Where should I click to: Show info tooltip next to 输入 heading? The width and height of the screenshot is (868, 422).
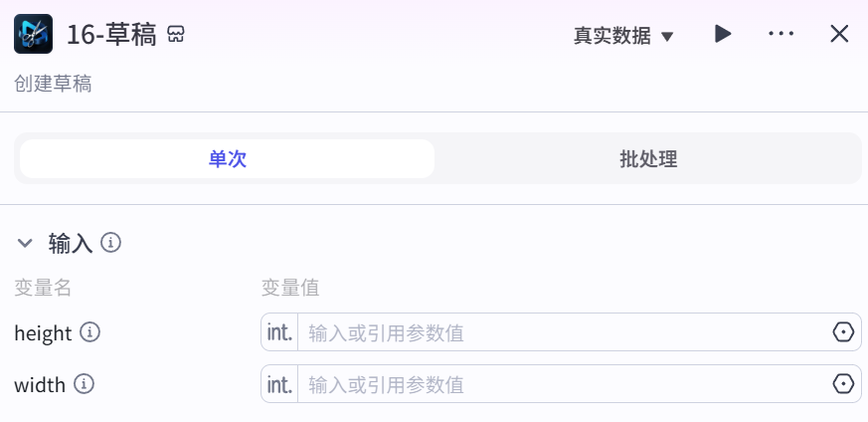(x=110, y=243)
